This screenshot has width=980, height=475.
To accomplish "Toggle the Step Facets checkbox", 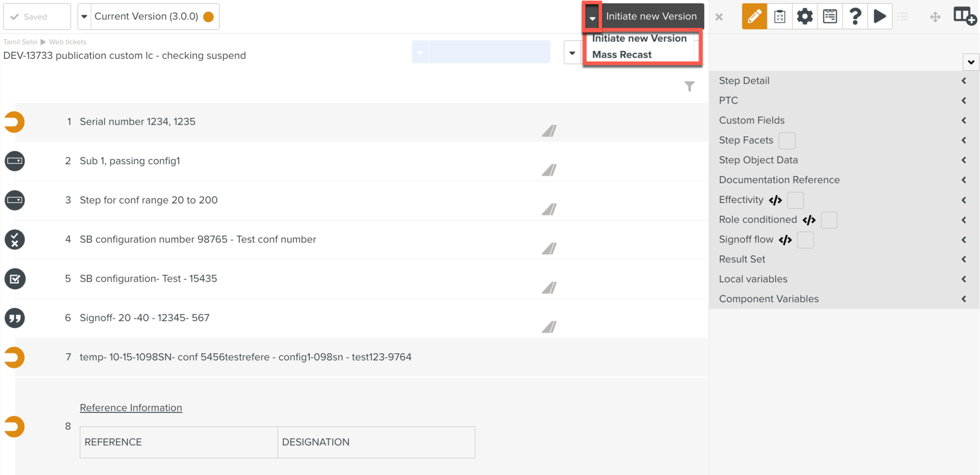I will tap(787, 141).
